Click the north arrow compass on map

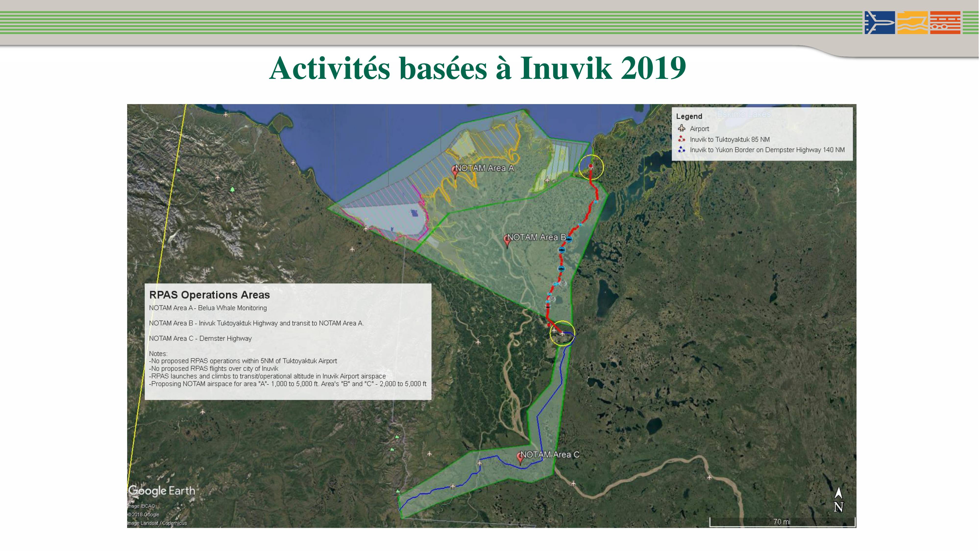[x=838, y=499]
